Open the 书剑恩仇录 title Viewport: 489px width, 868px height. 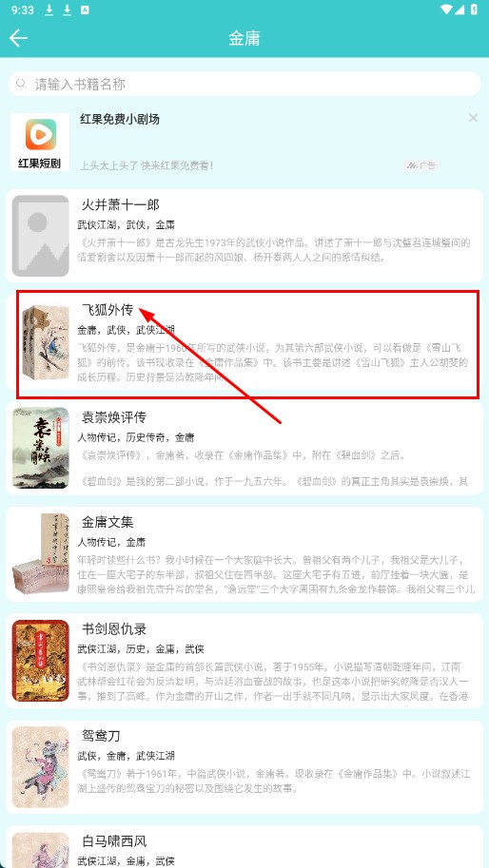(114, 628)
